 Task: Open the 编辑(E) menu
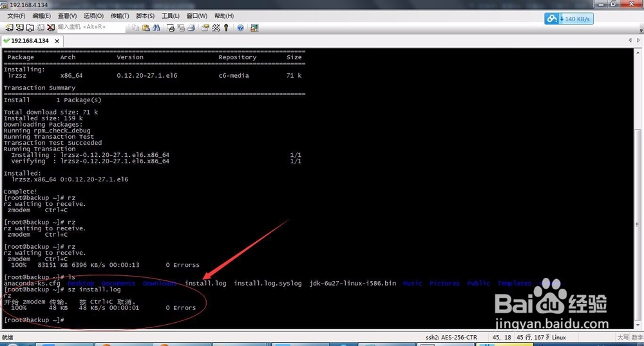pos(41,15)
